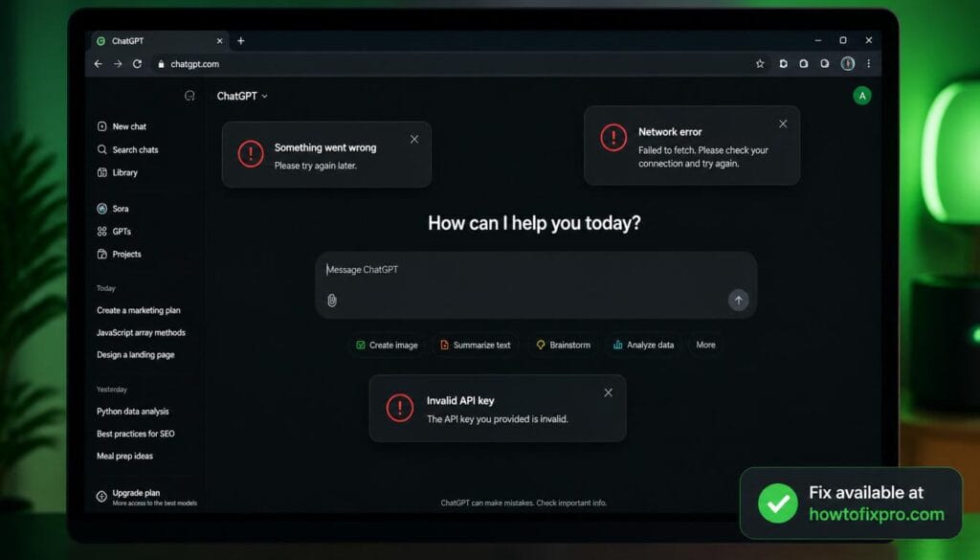
Task: Open Sora from the sidebar
Action: click(x=113, y=209)
